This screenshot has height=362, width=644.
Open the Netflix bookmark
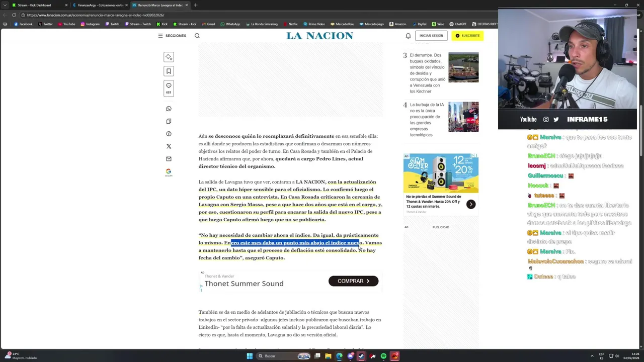[290, 24]
